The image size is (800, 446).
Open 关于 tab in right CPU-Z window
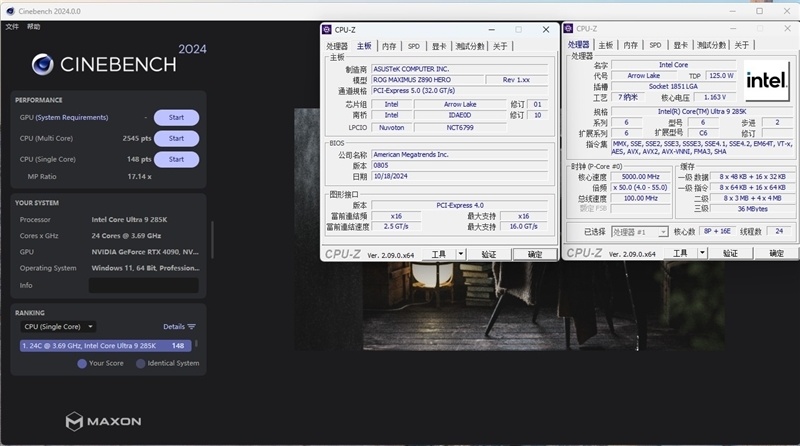(742, 45)
